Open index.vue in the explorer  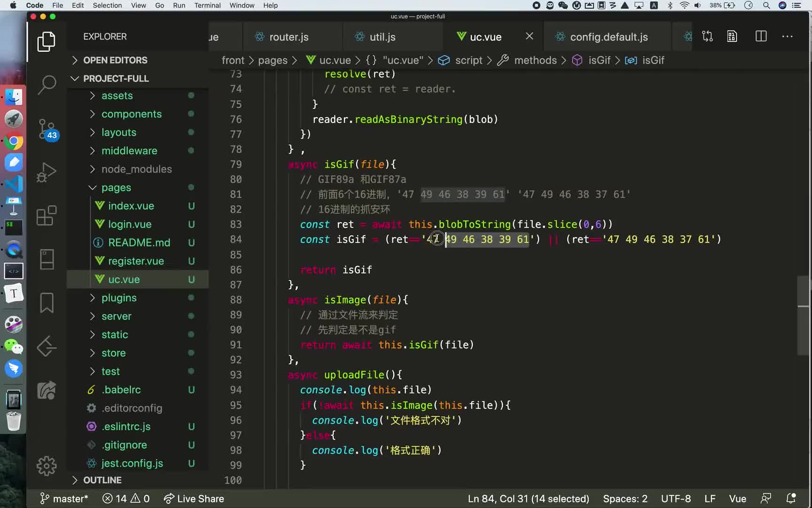tap(131, 206)
